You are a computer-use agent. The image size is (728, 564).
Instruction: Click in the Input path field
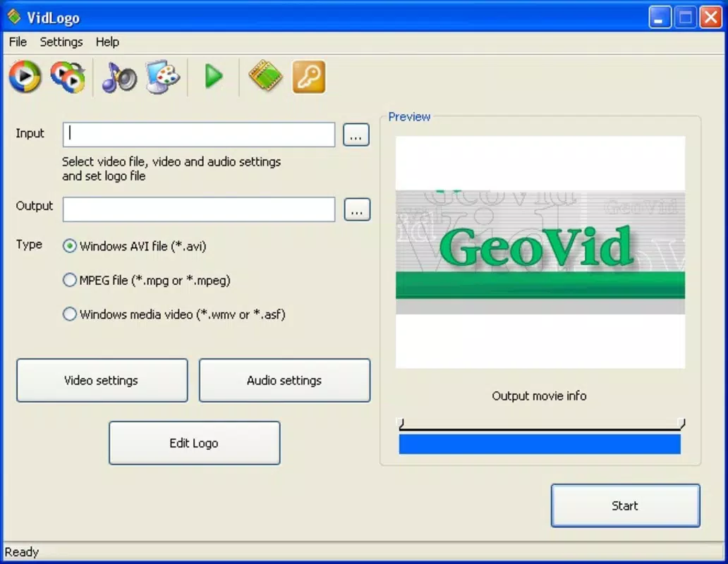pos(199,135)
